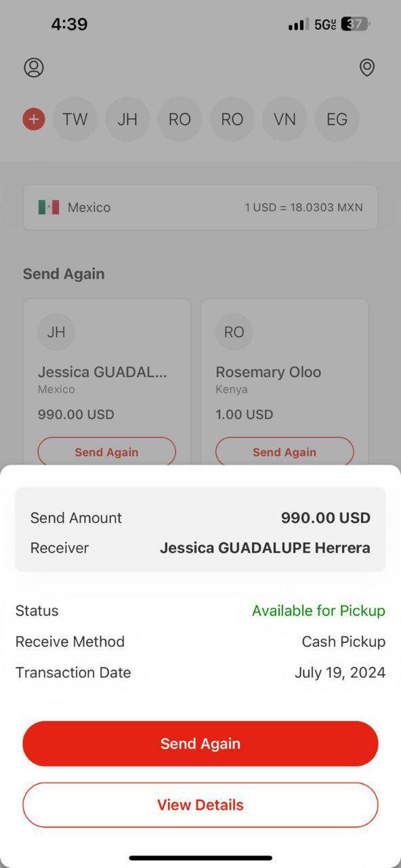Tap the Mexico flag icon
The image size is (401, 868).
(49, 208)
